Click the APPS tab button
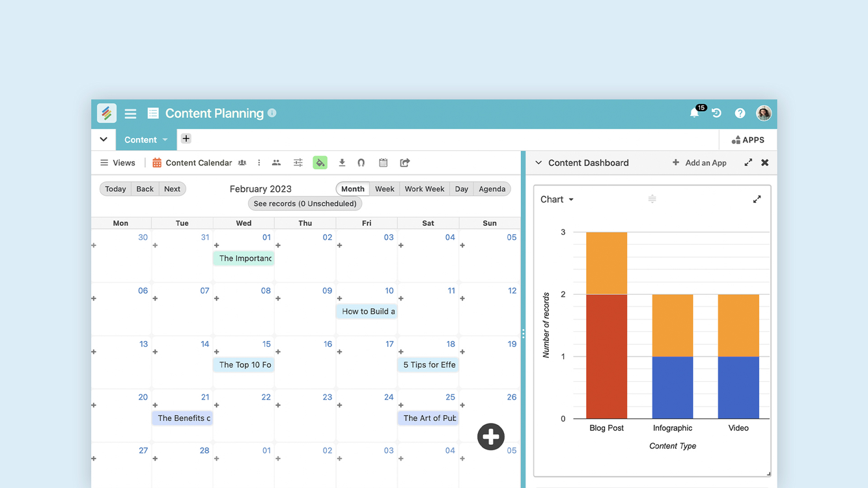The height and width of the screenshot is (488, 868). (x=748, y=140)
